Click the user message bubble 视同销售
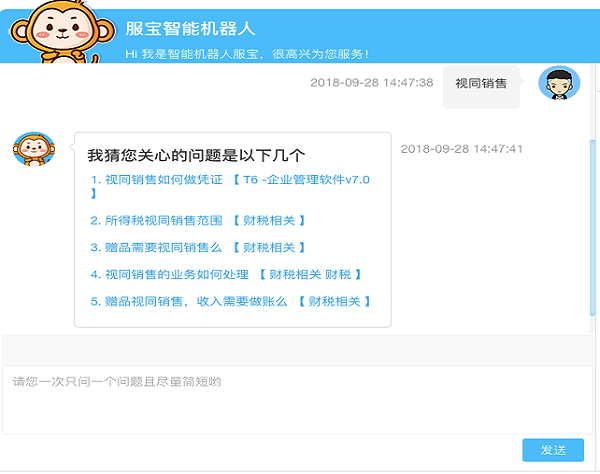The image size is (600, 474). pos(481,87)
